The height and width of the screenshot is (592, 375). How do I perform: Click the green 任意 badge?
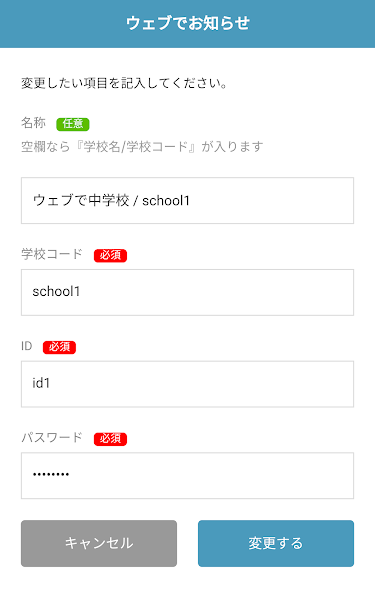pos(73,124)
